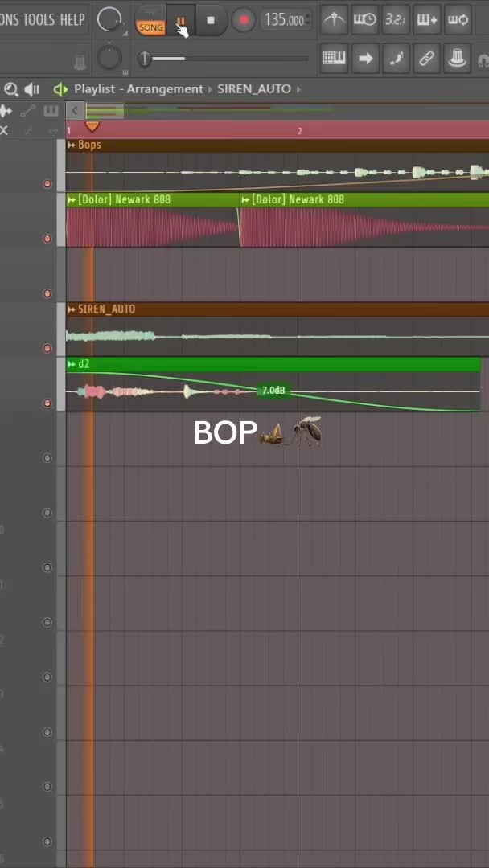Toggle the loop recording icon
Viewport: 489px width, 868px height.
point(458,20)
